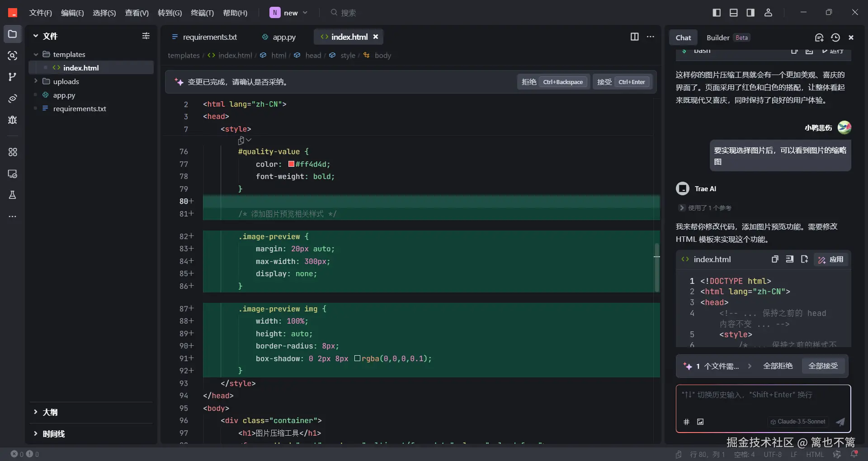Expand the uploads folder

click(x=66, y=81)
